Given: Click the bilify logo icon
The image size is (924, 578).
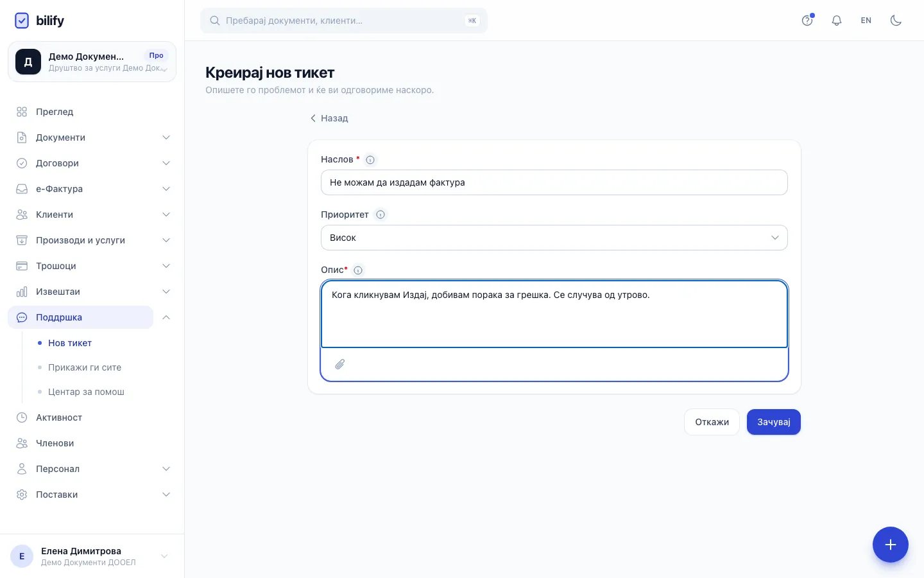Looking at the screenshot, I should tap(22, 21).
